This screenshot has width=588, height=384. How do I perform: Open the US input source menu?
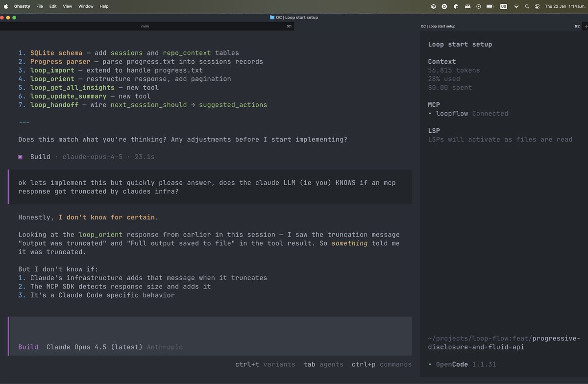[504, 6]
